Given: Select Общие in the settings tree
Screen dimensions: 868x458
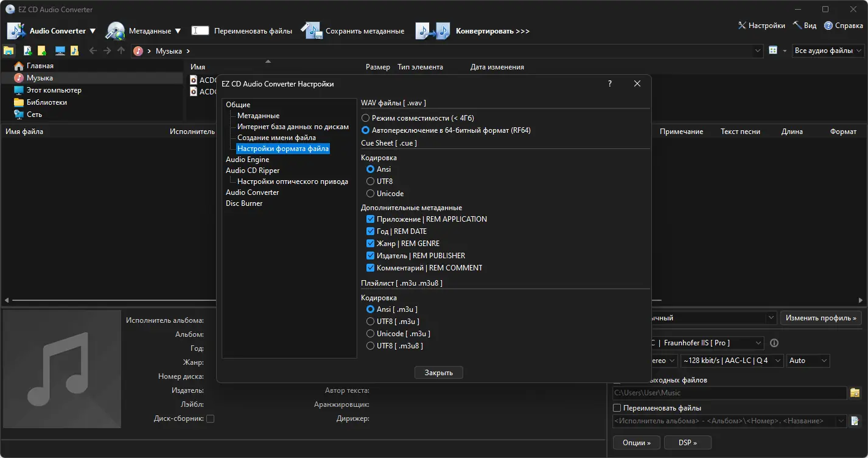Looking at the screenshot, I should point(238,105).
